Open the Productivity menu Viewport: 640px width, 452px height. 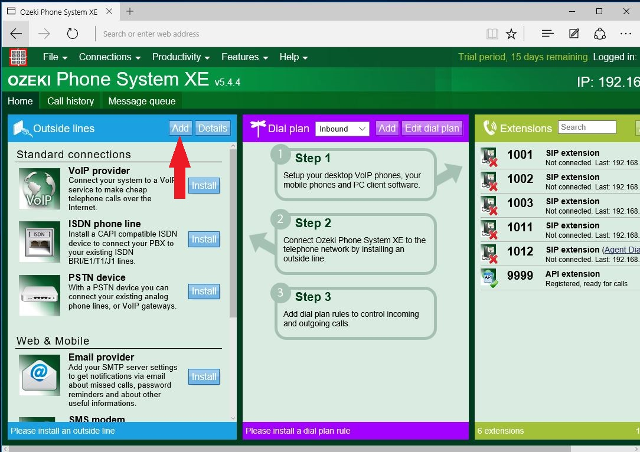181,57
